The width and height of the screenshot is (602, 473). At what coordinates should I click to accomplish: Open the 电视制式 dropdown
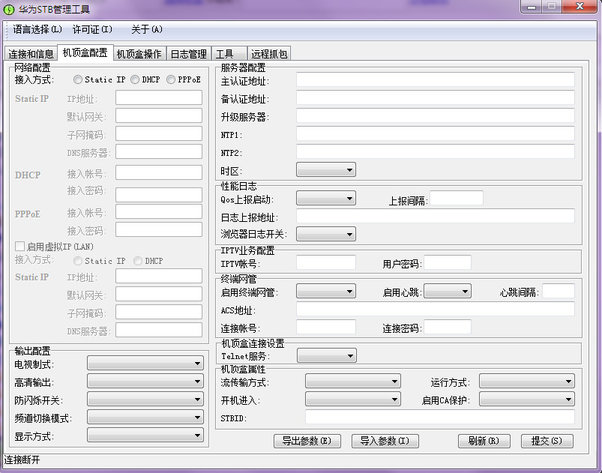146,363
